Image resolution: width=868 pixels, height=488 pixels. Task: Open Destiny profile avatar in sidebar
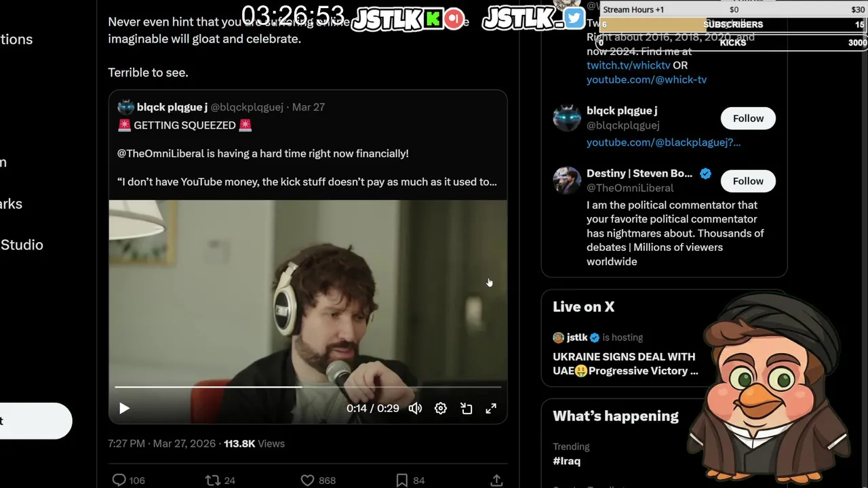567,180
